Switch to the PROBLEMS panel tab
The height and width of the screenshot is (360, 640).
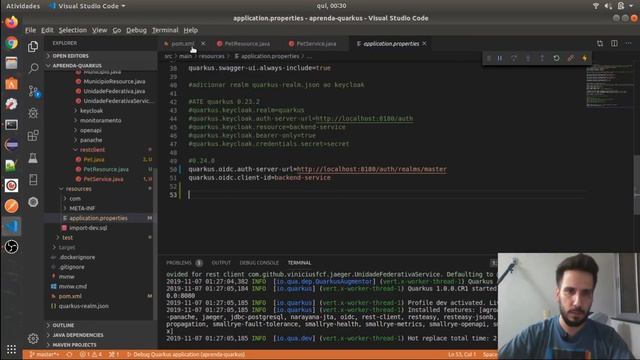coord(179,263)
